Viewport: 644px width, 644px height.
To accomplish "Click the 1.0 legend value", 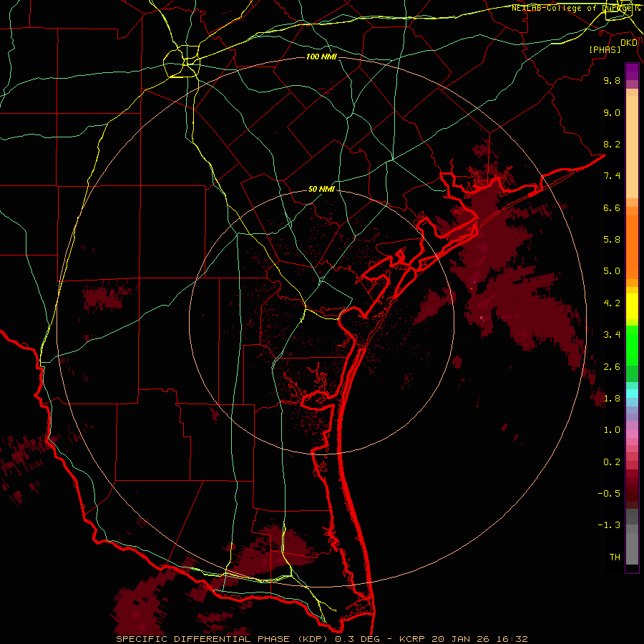I will (x=612, y=430).
